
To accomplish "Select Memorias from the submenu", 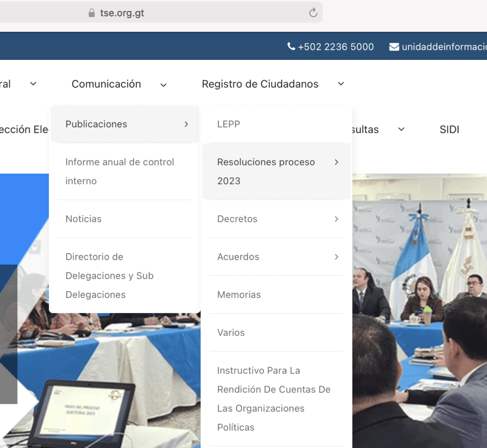I will (x=239, y=295).
